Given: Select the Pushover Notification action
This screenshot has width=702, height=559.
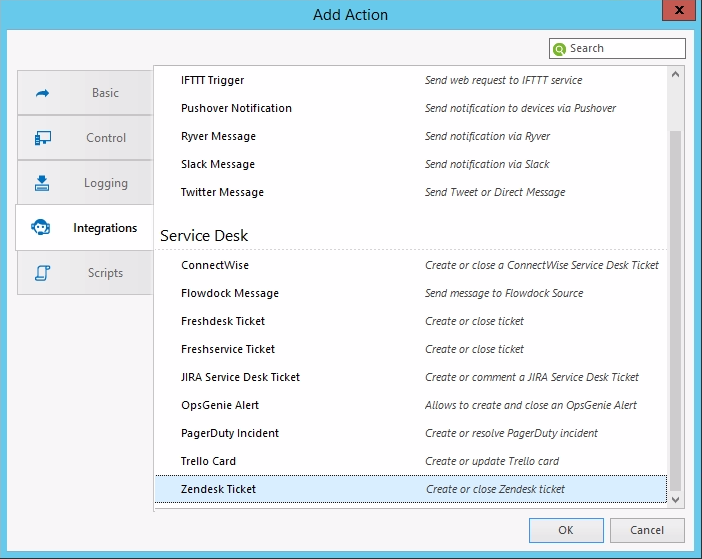Looking at the screenshot, I should (x=411, y=108).
